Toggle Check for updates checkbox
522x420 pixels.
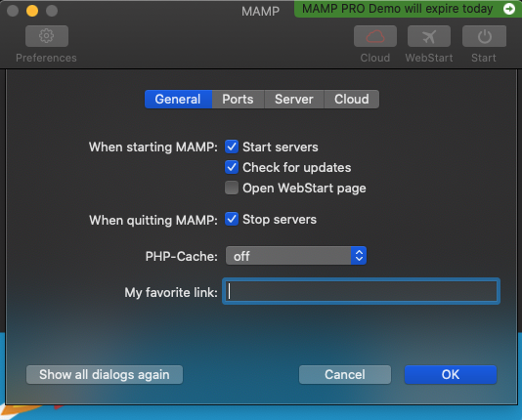coord(232,167)
